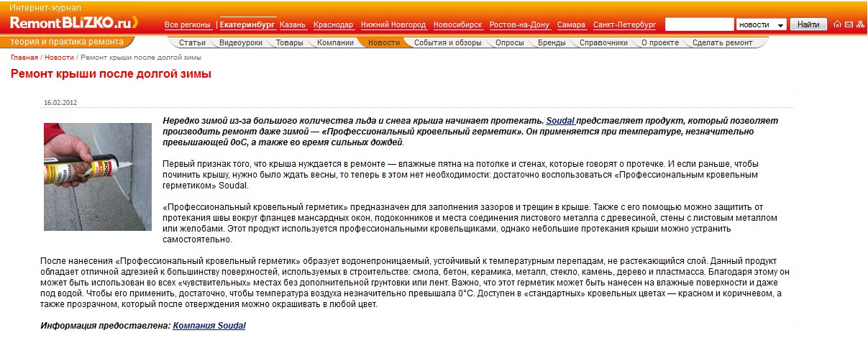This screenshot has width=868, height=338.
Task: Open the Компания Soudal source link
Action: point(209,326)
